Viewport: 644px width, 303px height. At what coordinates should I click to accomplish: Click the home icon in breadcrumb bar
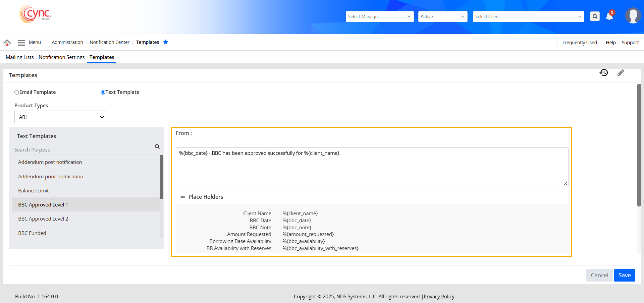(x=7, y=43)
